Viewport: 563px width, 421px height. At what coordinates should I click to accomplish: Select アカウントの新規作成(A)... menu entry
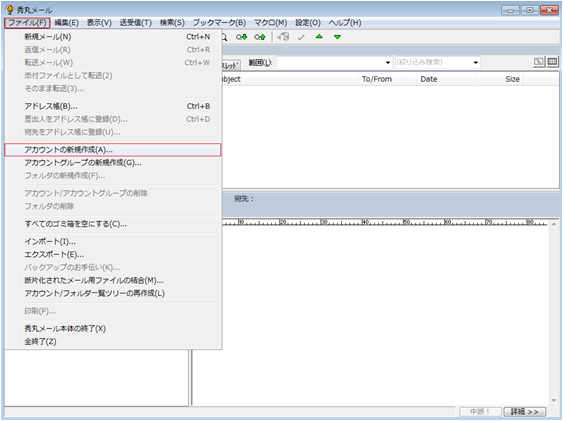[x=113, y=150]
